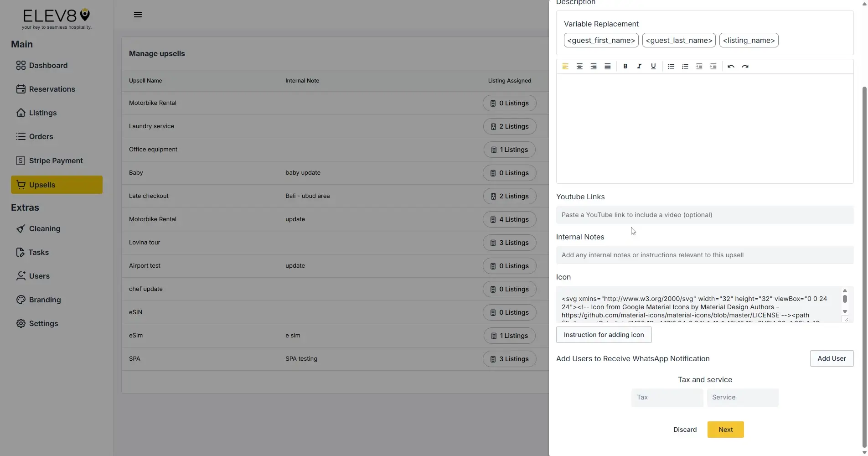Center align the description text
The image size is (868, 456).
(579, 66)
